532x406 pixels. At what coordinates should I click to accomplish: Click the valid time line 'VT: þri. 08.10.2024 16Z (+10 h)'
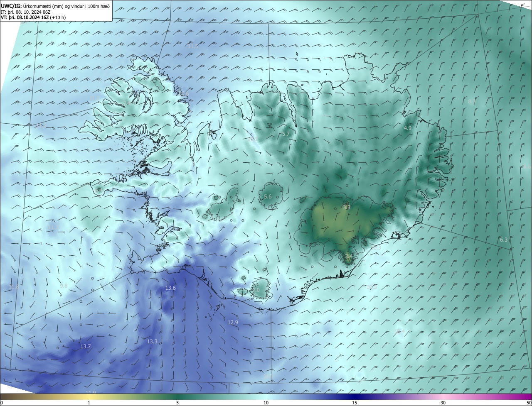[33, 17]
